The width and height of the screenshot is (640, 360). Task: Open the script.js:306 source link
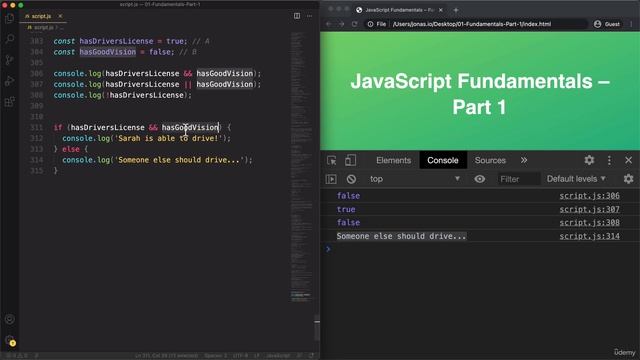(589, 196)
